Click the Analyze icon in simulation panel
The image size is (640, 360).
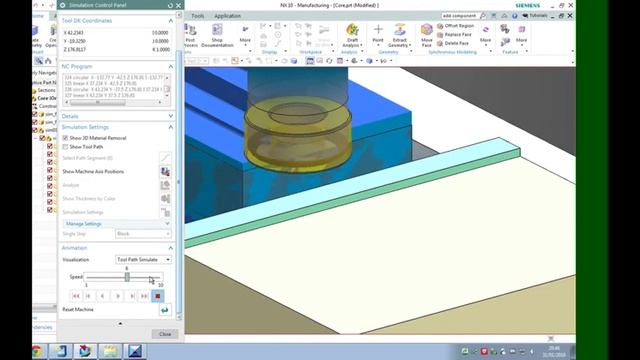pyautogui.click(x=165, y=185)
